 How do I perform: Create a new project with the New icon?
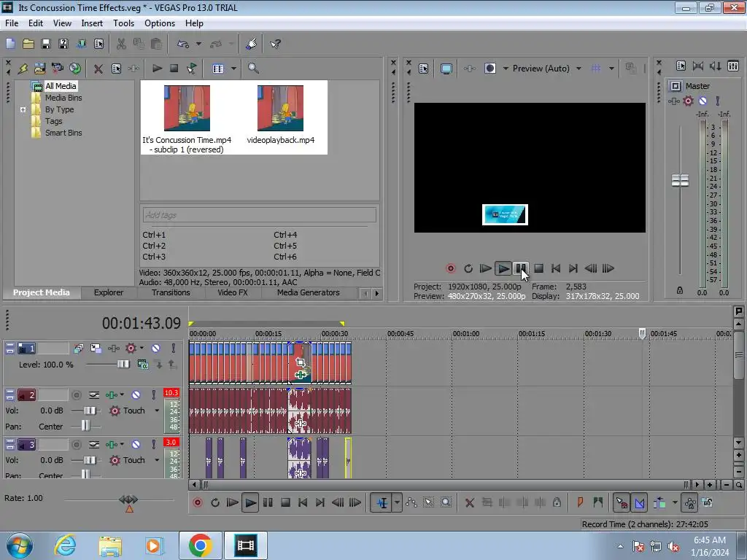[x=10, y=44]
